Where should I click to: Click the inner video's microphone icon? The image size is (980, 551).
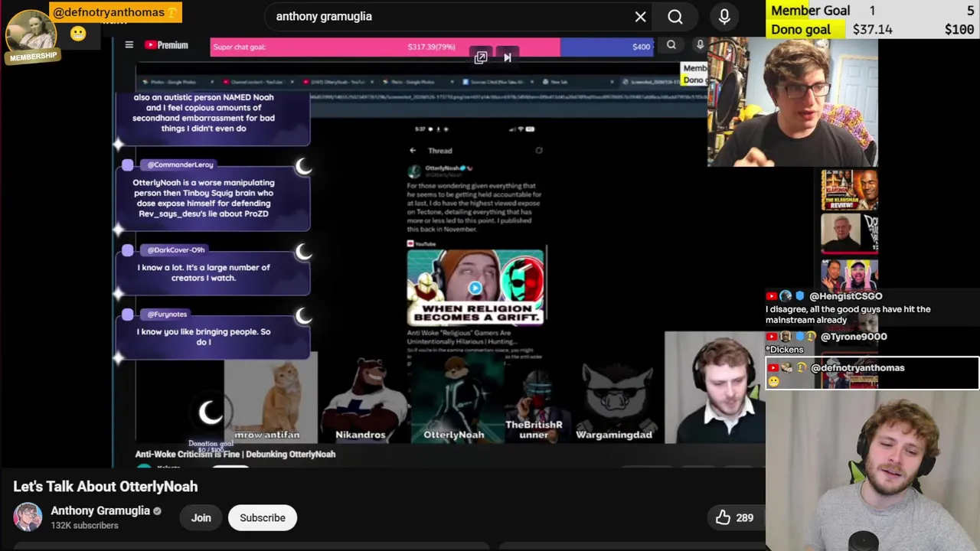click(x=700, y=46)
